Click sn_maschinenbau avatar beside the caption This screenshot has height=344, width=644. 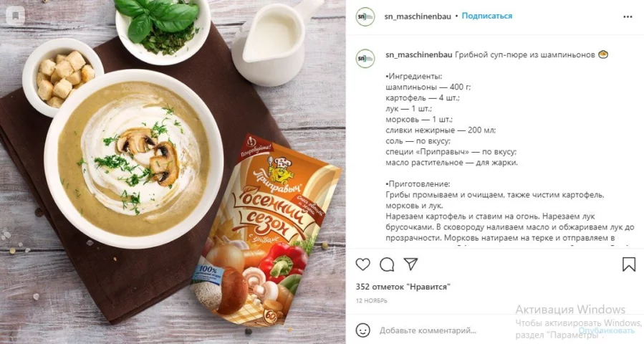tap(365, 58)
